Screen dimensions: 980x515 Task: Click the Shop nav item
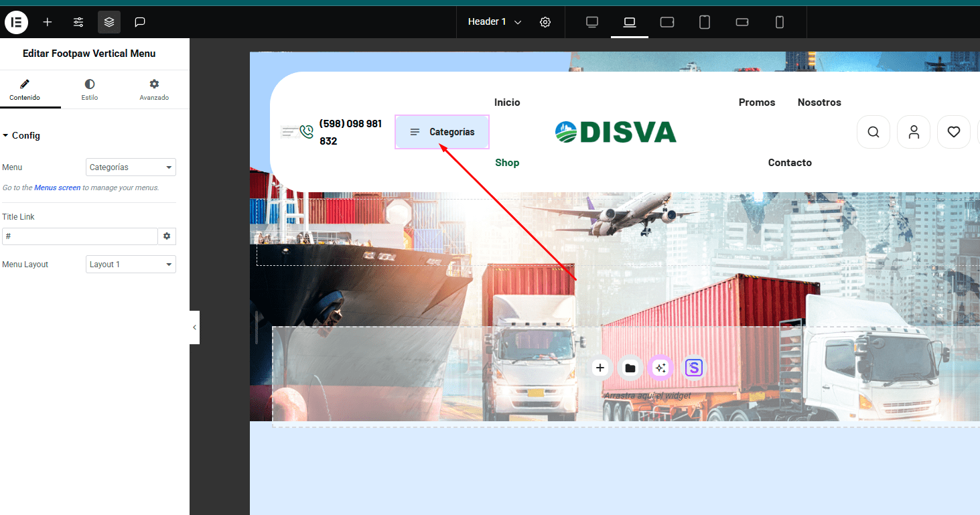point(507,163)
